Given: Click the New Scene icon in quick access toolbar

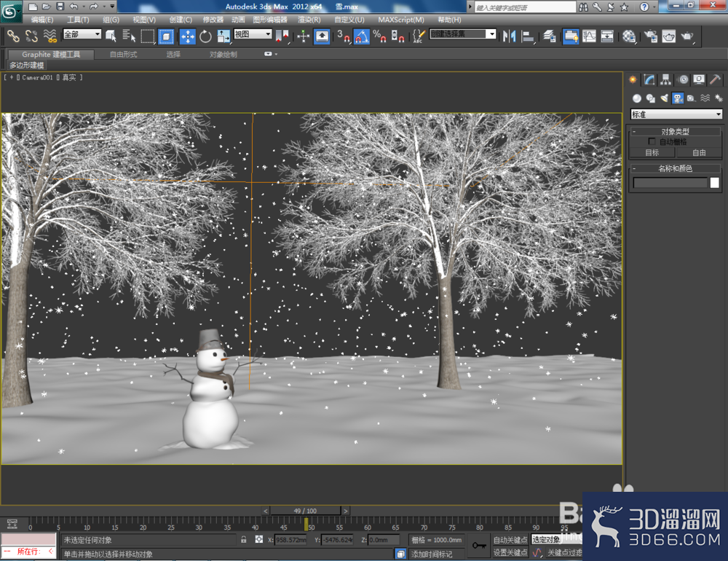Looking at the screenshot, I should tap(33, 7).
